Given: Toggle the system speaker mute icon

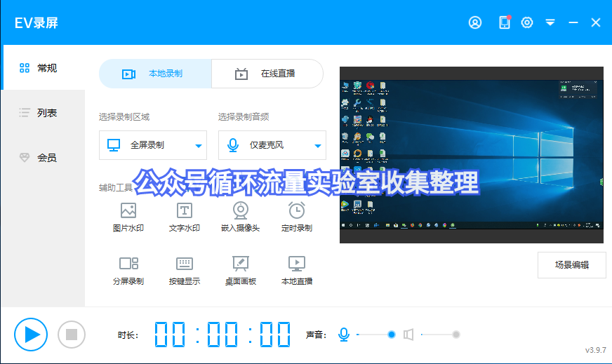Looking at the screenshot, I should click(x=408, y=335).
